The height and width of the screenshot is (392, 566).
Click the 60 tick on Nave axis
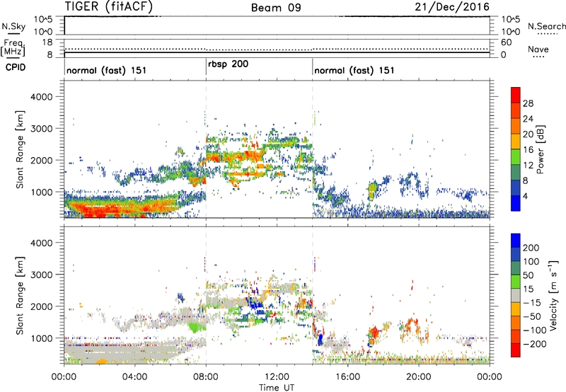(x=506, y=42)
